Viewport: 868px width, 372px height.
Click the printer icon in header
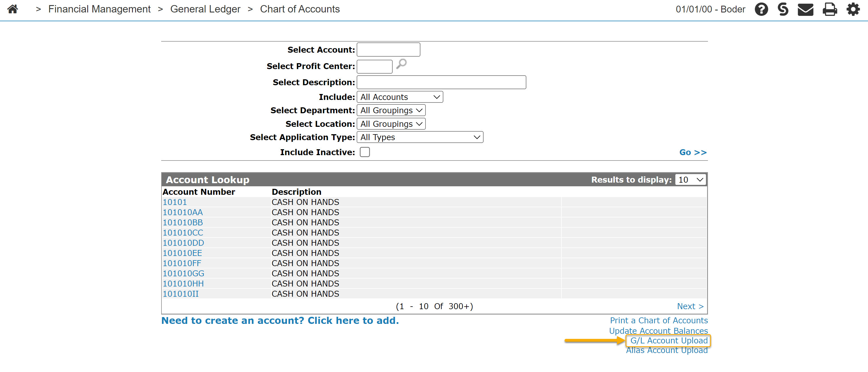(829, 9)
